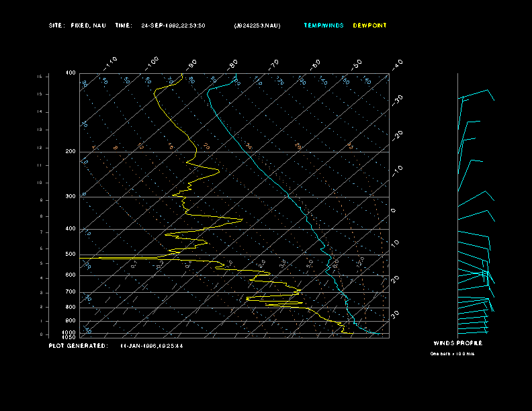Click the -50 temperature axis label
This screenshot has width=532, height=411.
(x=357, y=64)
